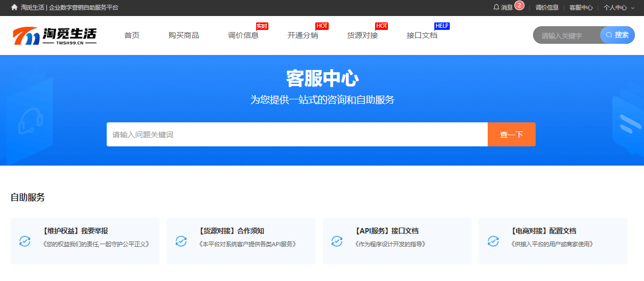The width and height of the screenshot is (644, 281).
Task: Click 《供接入平台的用户或商家使用》 text
Action: (553, 244)
